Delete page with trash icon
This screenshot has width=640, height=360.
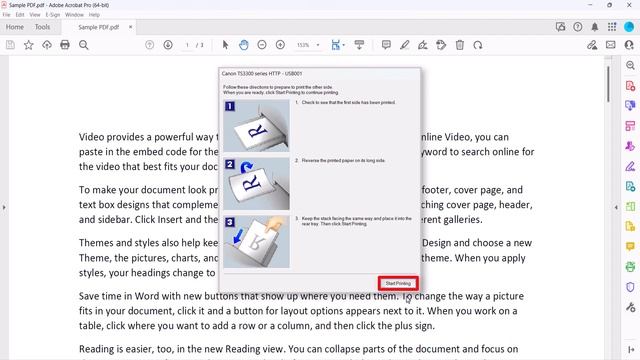pos(460,45)
